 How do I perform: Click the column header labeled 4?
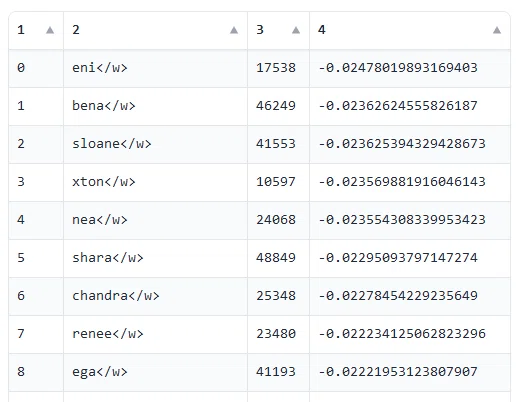coord(410,30)
